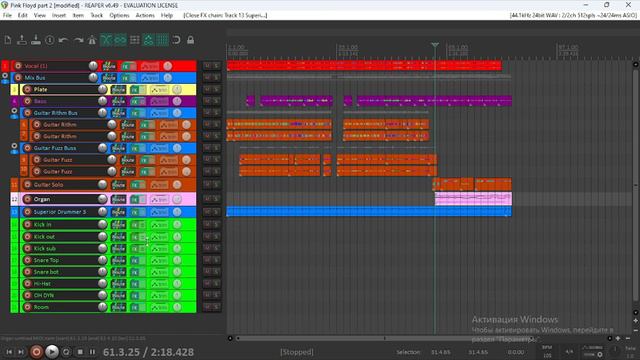The height and width of the screenshot is (360, 640).
Task: Select the Hi-Hat track by its name
Action: [42, 283]
